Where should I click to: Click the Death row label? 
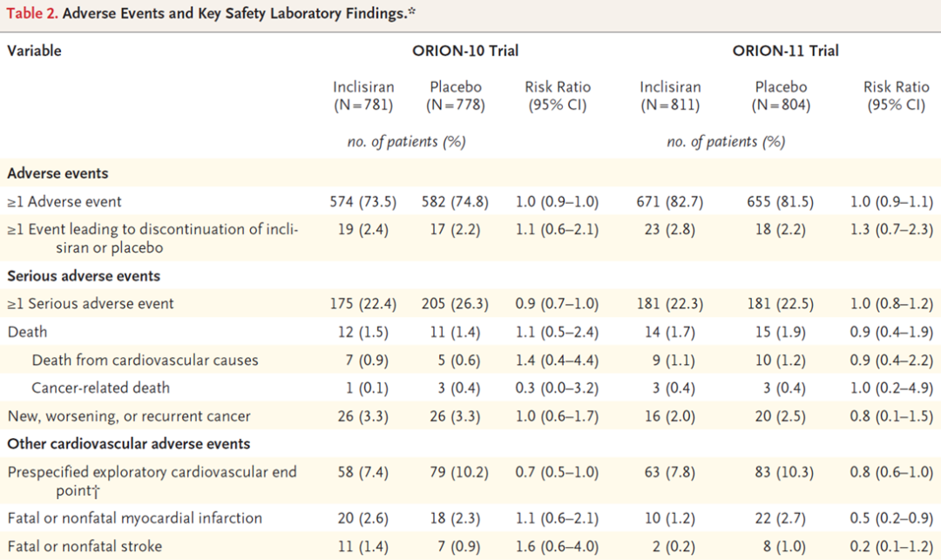coord(27,332)
